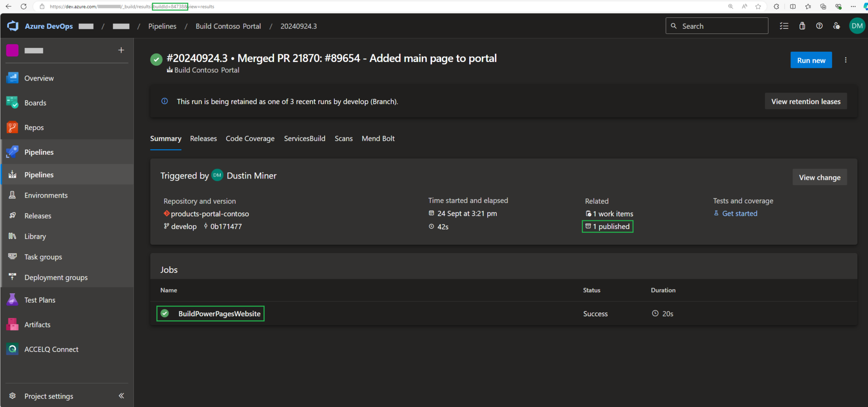Open more actions menu beside Run new
Image resolution: width=868 pixels, height=407 pixels.
846,60
